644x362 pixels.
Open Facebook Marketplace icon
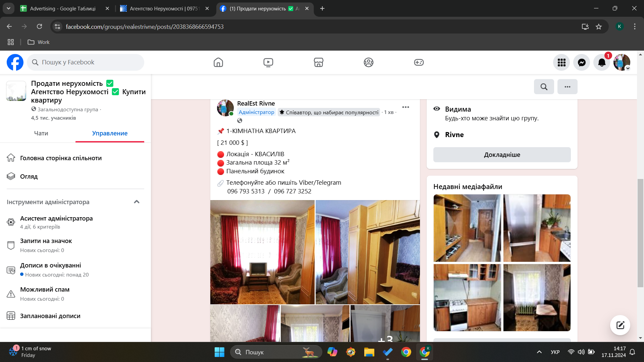[318, 62]
